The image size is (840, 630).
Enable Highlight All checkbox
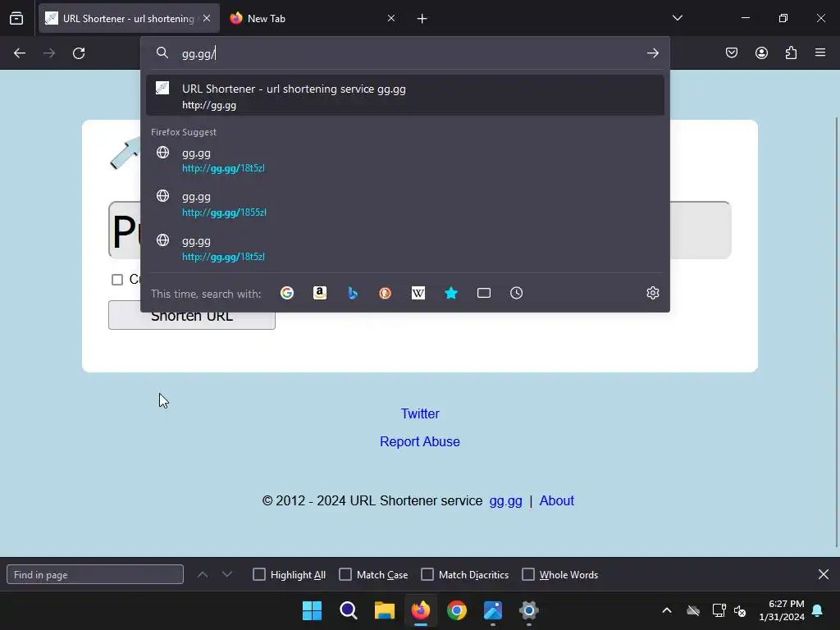[258, 574]
